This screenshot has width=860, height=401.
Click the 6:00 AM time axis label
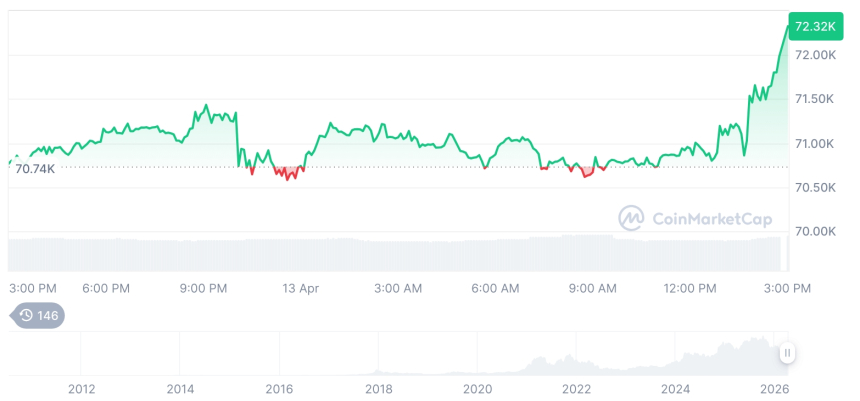495,288
